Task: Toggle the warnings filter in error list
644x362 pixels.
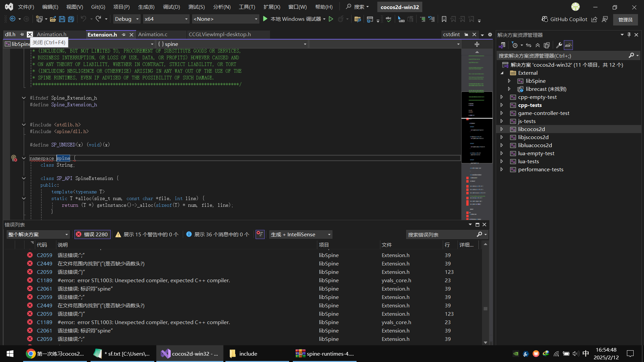Action: pyautogui.click(x=147, y=234)
